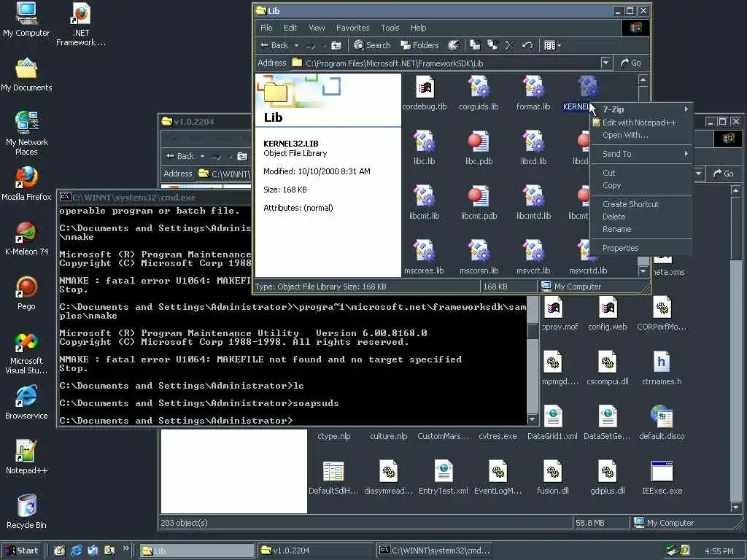The height and width of the screenshot is (560, 747).
Task: Open the Tools menu in Lib window
Action: (x=390, y=28)
